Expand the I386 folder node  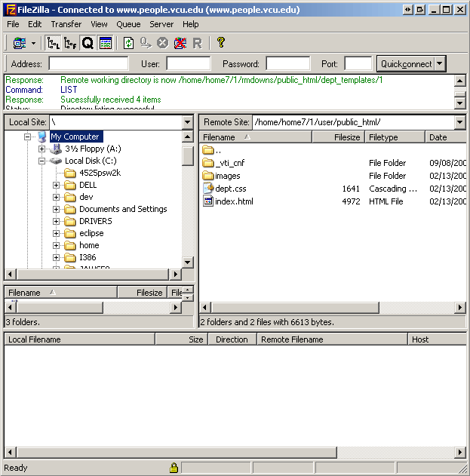(x=56, y=257)
